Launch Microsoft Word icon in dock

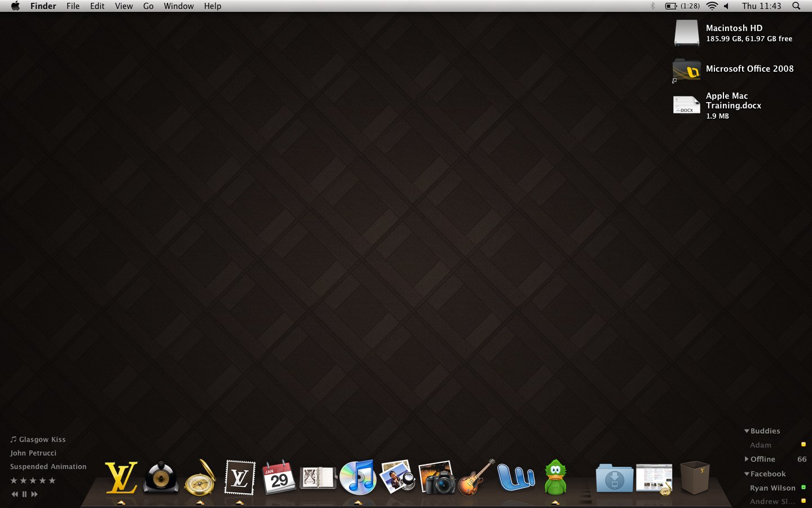point(516,478)
